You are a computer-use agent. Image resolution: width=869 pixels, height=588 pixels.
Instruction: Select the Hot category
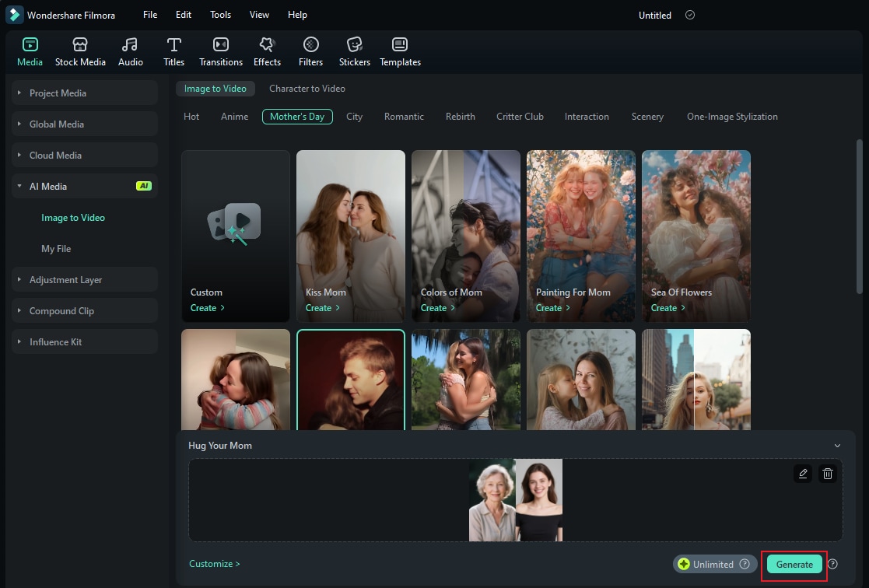(x=191, y=117)
